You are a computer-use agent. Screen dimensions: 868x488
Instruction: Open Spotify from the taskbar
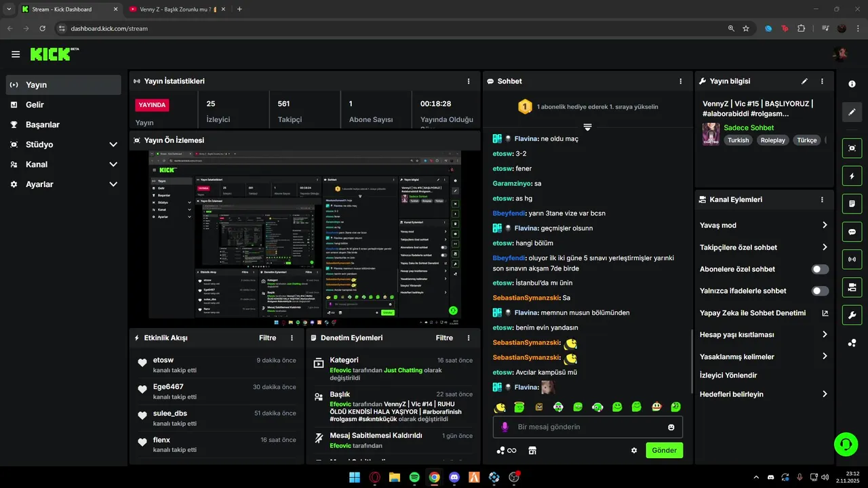pyautogui.click(x=414, y=477)
